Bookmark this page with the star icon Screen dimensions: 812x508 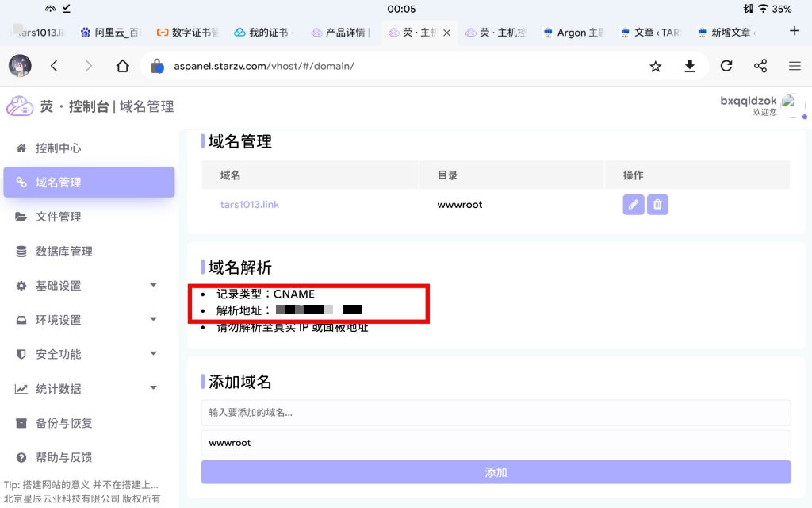(x=655, y=67)
